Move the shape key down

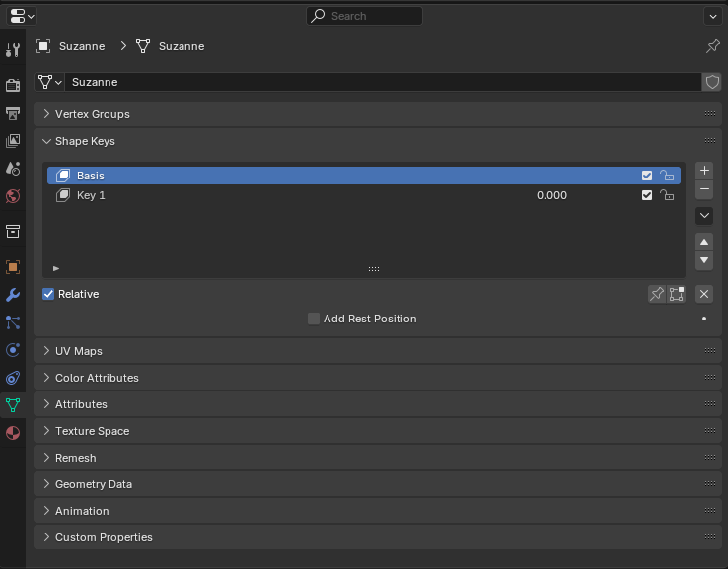(x=704, y=260)
